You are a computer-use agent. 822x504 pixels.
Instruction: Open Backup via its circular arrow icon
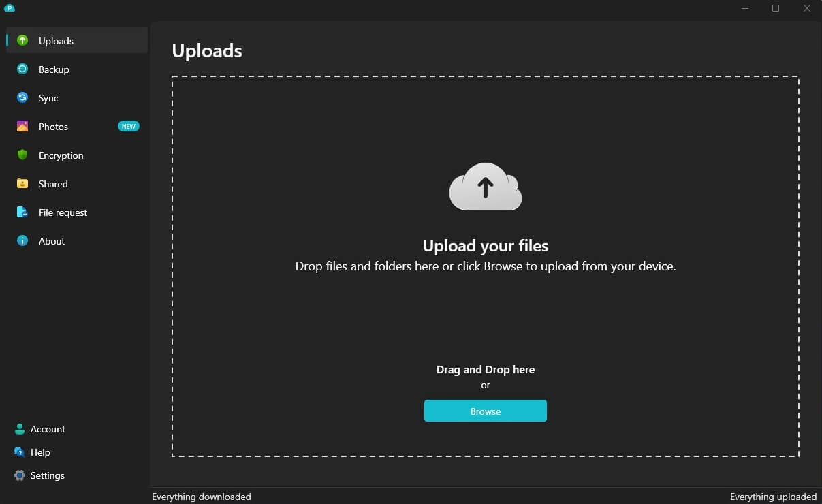22,69
